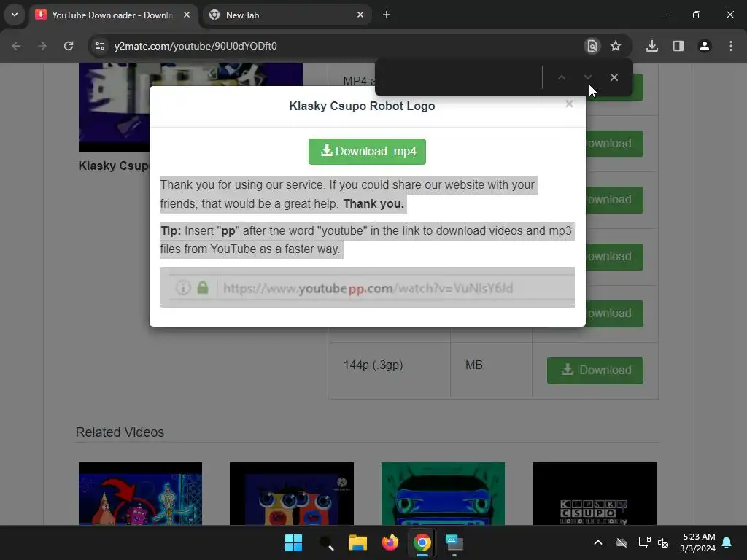The image size is (747, 560).
Task: Open Windows taskbar search
Action: (326, 542)
